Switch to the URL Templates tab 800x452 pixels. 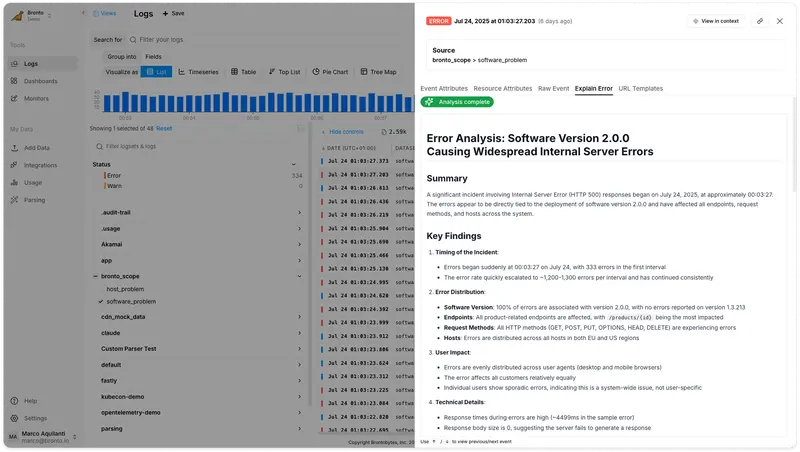point(640,89)
